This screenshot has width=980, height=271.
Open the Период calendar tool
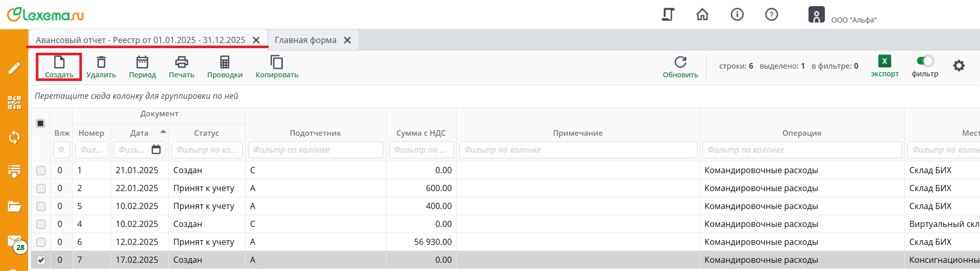click(x=142, y=62)
